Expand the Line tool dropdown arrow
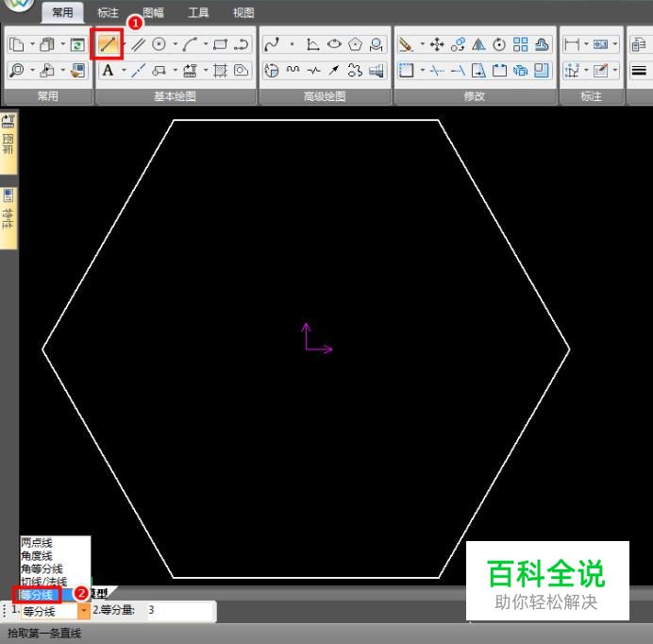The image size is (653, 644). (125, 43)
